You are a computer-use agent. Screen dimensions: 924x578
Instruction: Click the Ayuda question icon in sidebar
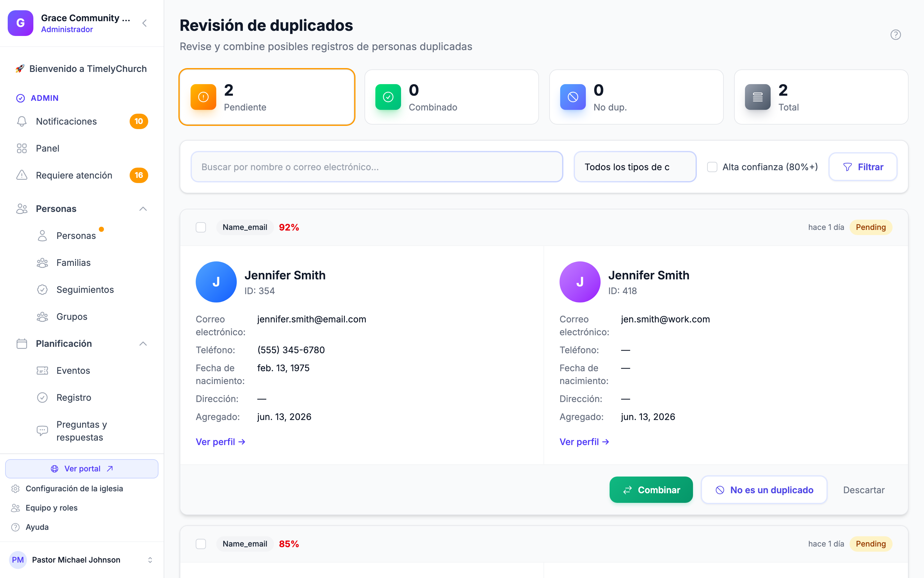(x=15, y=527)
